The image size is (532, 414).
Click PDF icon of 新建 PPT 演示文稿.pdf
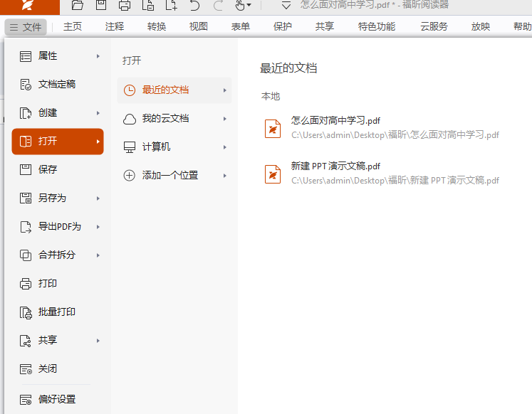273,174
